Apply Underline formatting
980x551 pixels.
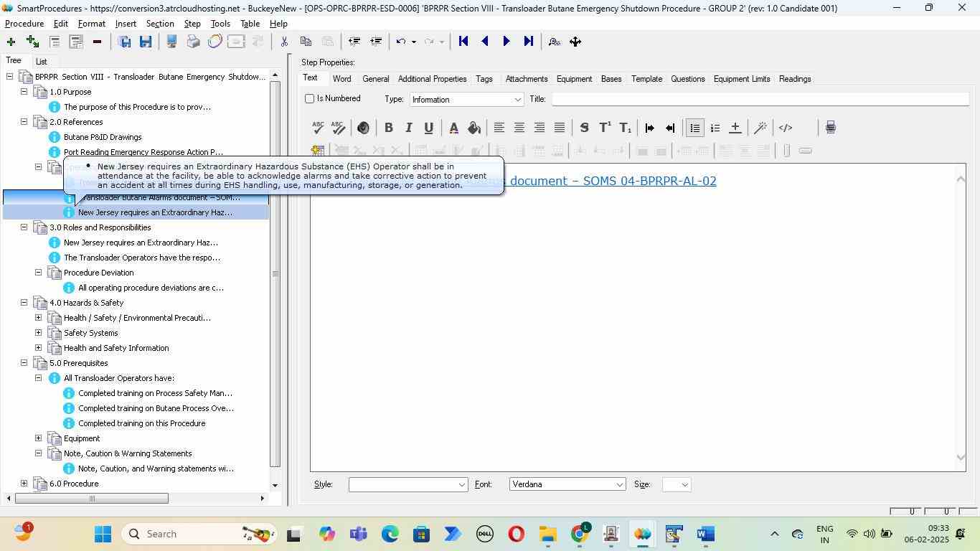coord(428,128)
